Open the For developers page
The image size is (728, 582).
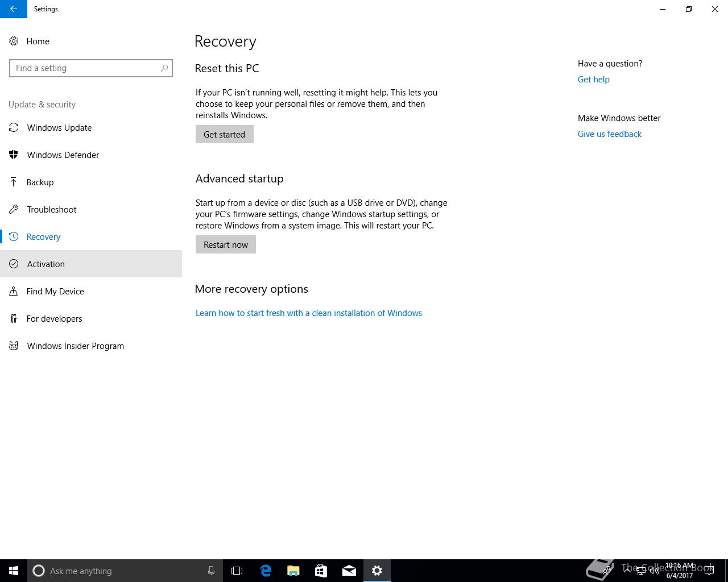91,318
